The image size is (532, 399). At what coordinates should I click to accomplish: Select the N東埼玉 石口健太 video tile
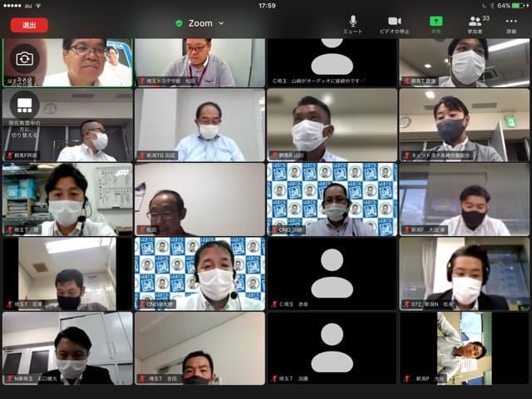click(x=67, y=348)
